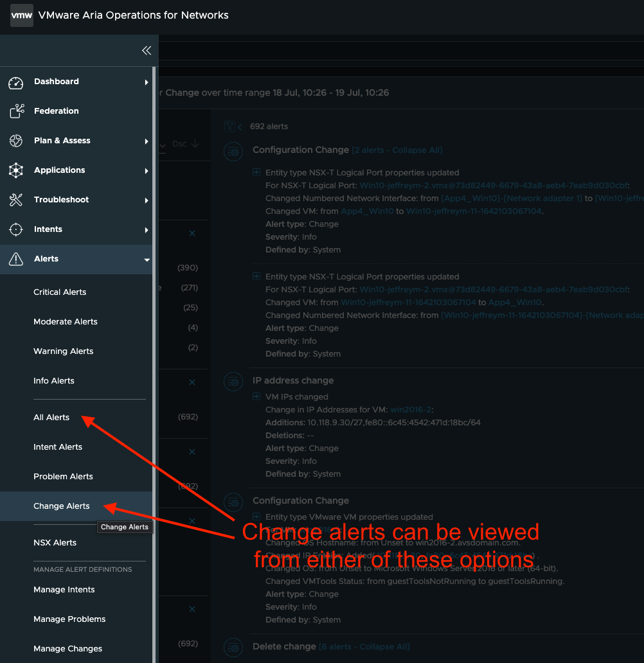Expand the VM IPs changed alert details
Screen dimensions: 644x663
click(256, 396)
